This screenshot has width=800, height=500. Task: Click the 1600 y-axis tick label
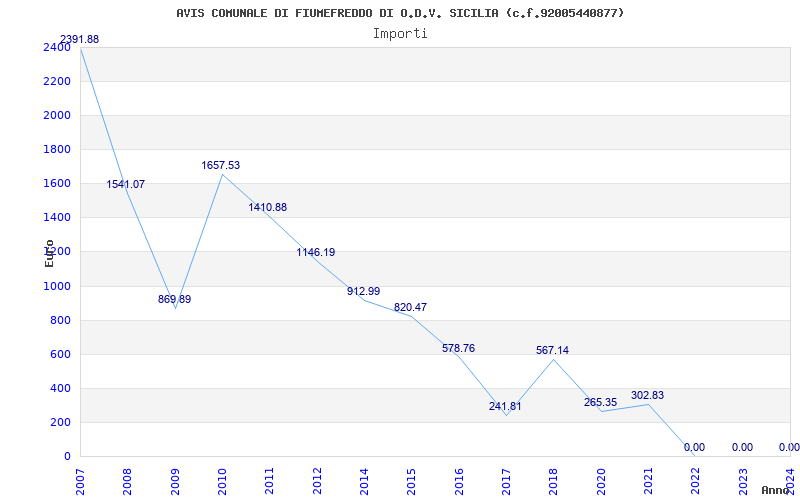58,184
